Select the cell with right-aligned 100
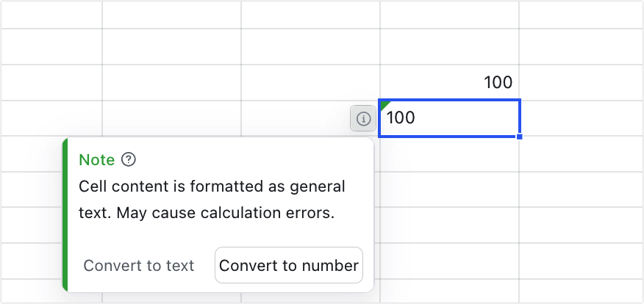 click(x=449, y=82)
